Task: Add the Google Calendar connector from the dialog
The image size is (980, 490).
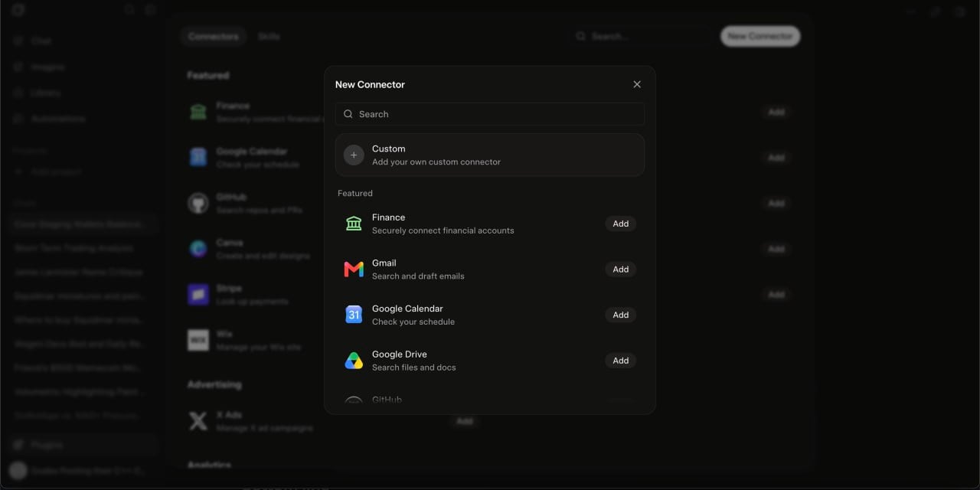Action: click(621, 315)
